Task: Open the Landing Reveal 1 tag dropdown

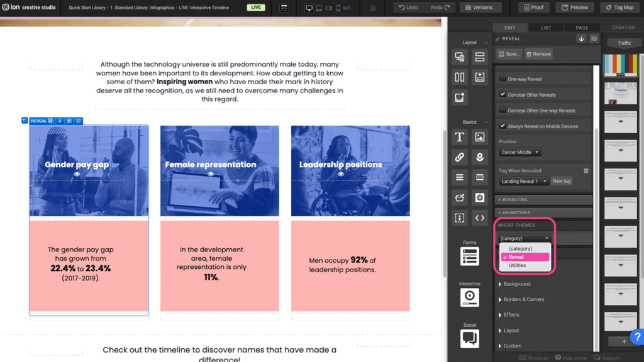Action: click(x=524, y=181)
